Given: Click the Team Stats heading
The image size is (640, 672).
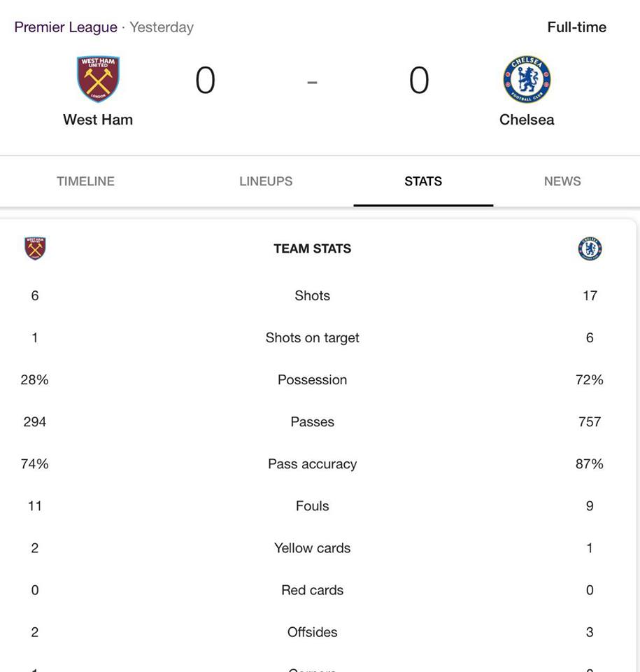Looking at the screenshot, I should pos(312,248).
